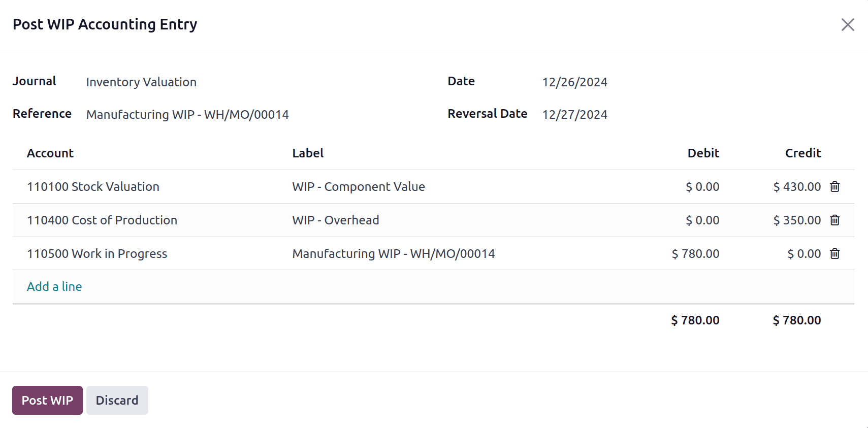Select the 110400 Cost of Production account
868x428 pixels.
tap(102, 220)
